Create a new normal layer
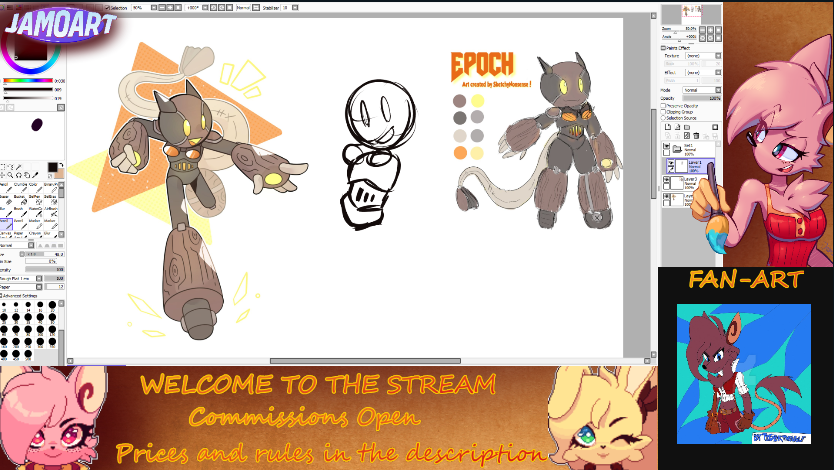Image resolution: width=834 pixels, height=470 pixels. 668,127
